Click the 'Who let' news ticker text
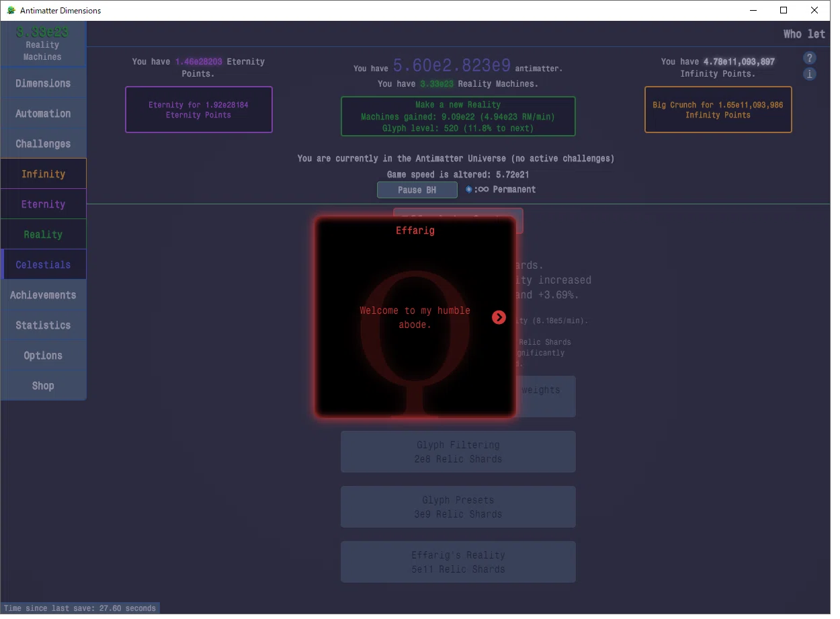This screenshot has width=840, height=619. [804, 34]
